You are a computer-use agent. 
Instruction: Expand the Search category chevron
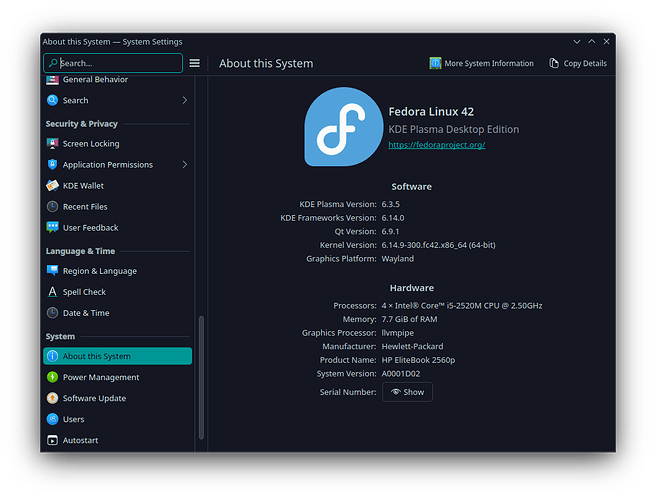coord(184,100)
